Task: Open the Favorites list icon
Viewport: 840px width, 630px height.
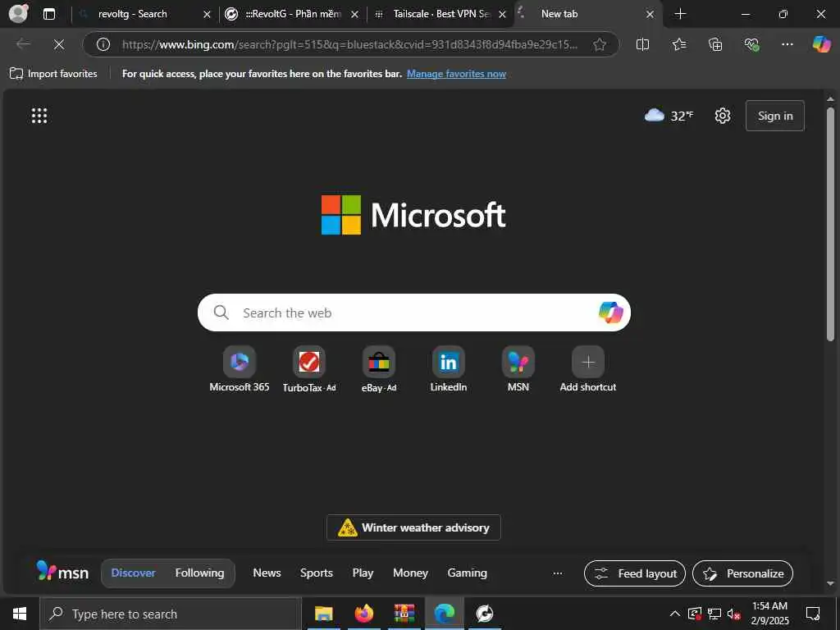Action: (x=678, y=44)
